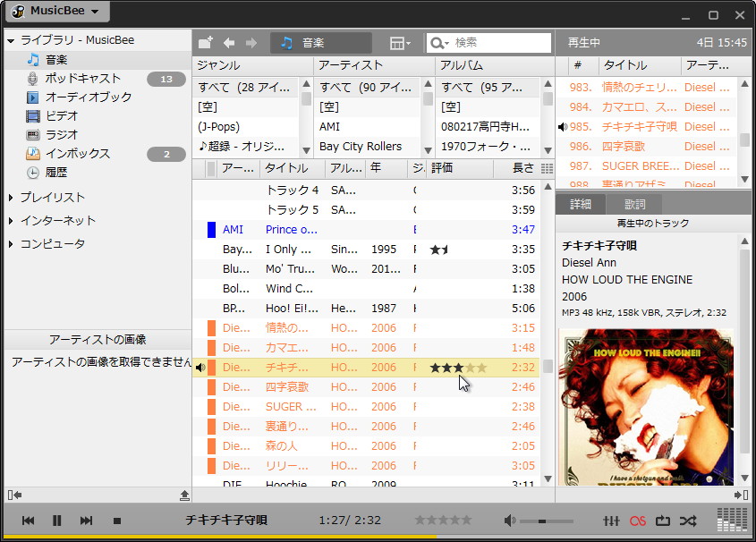Pause the currently playing track
The width and height of the screenshot is (756, 542).
pyautogui.click(x=55, y=519)
